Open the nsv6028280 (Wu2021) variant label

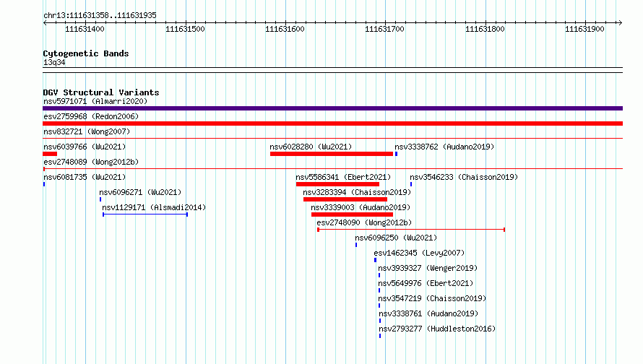311,147
